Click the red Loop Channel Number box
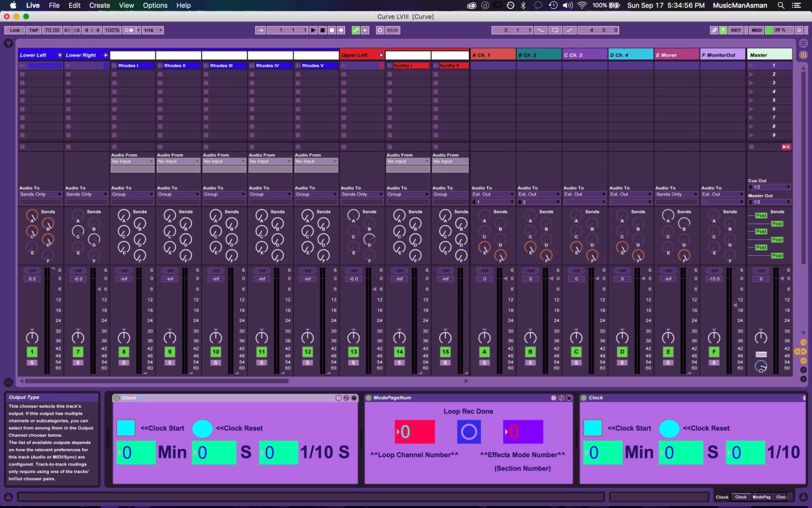 pos(415,432)
